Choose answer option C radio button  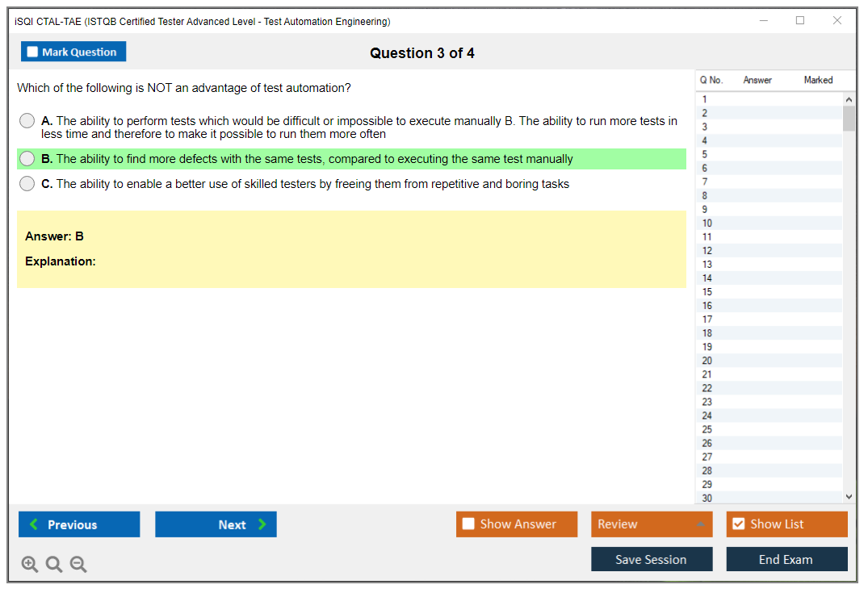[27, 184]
